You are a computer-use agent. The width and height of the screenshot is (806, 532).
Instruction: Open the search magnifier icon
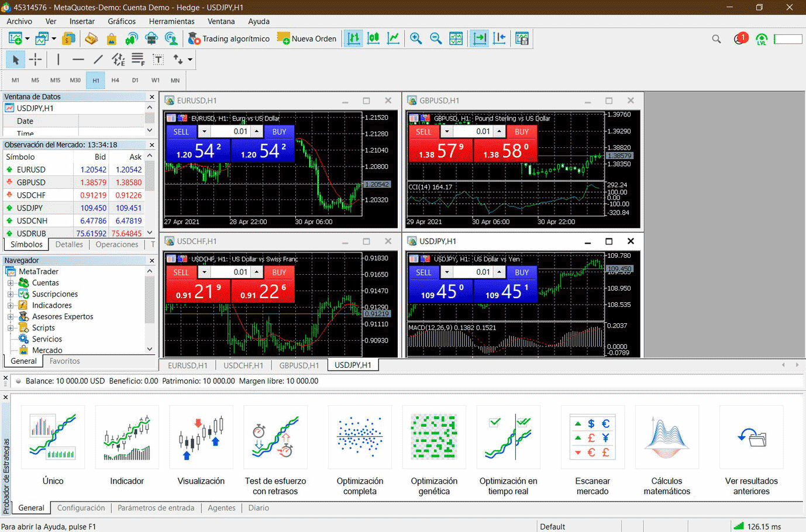click(717, 39)
